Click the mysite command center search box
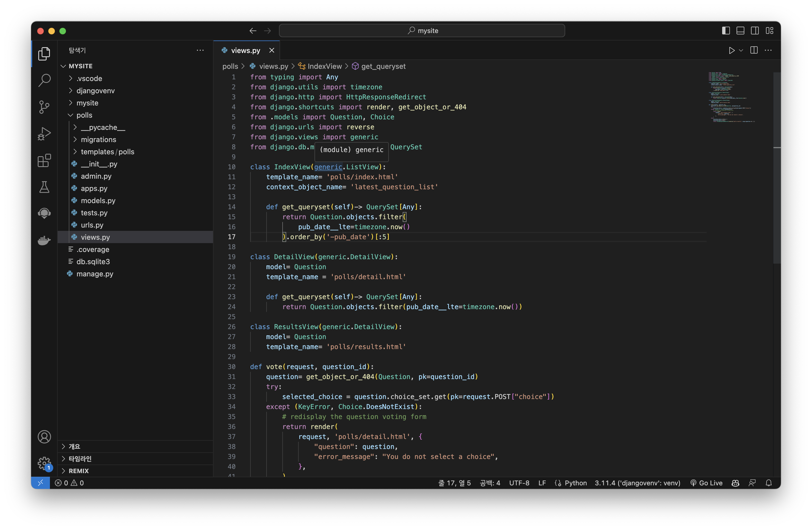This screenshot has height=530, width=812. click(422, 31)
